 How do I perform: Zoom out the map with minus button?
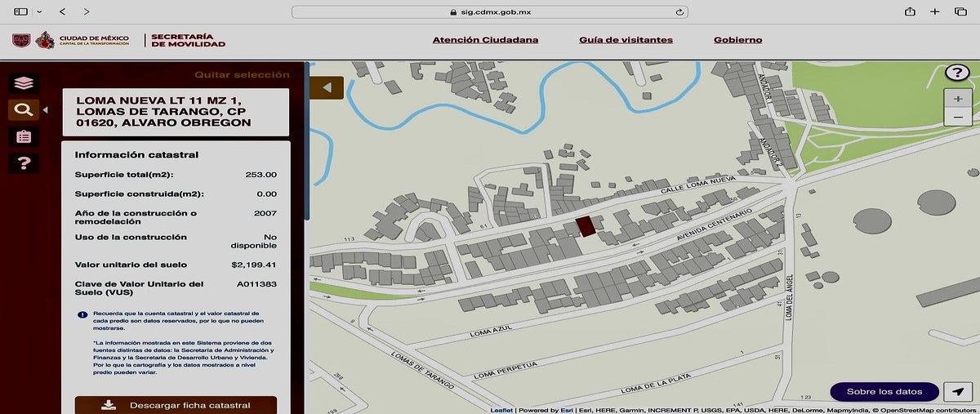coord(958,117)
